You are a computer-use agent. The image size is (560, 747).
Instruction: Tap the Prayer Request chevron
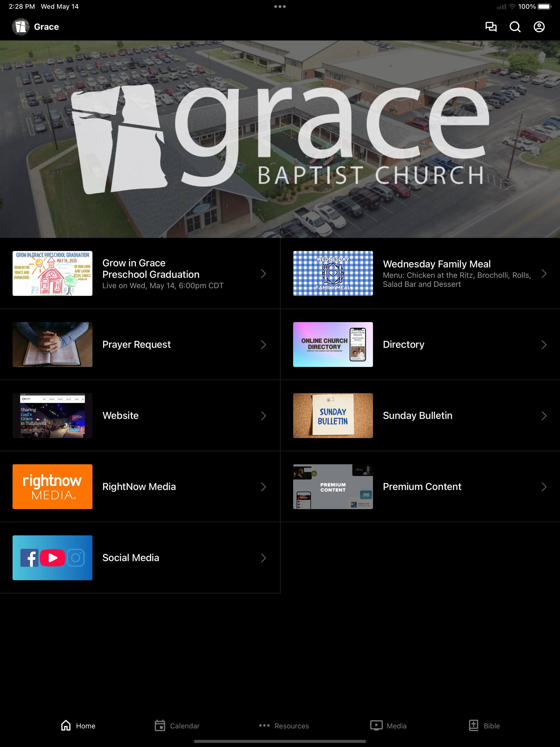tap(263, 345)
